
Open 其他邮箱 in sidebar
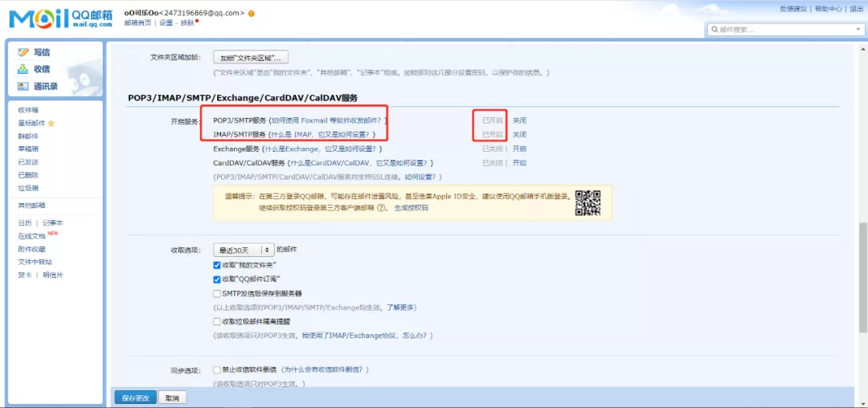coord(31,205)
